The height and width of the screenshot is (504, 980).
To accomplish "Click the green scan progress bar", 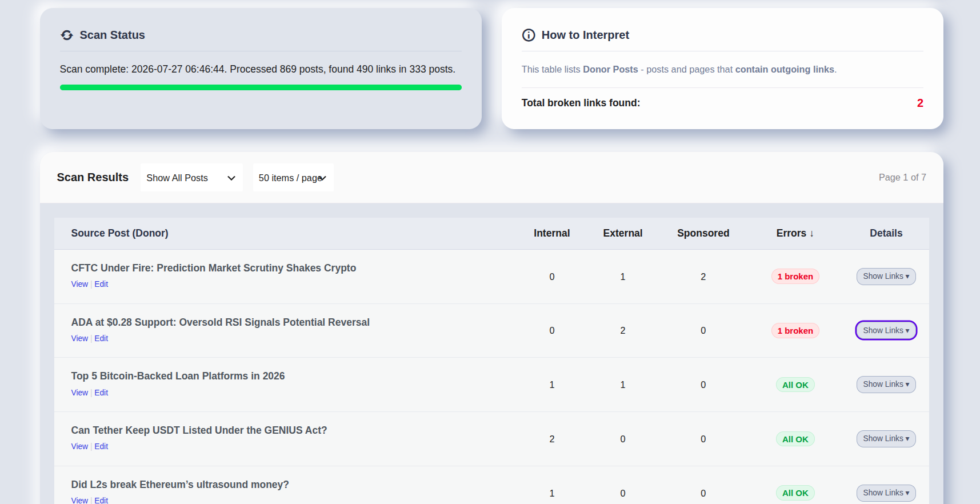I will pos(261,87).
